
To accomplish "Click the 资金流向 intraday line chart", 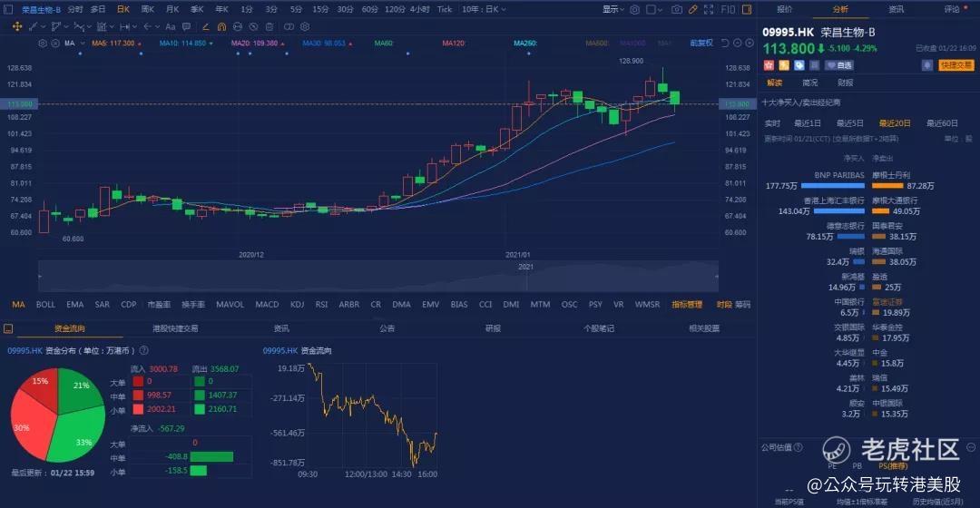I will (x=373, y=415).
